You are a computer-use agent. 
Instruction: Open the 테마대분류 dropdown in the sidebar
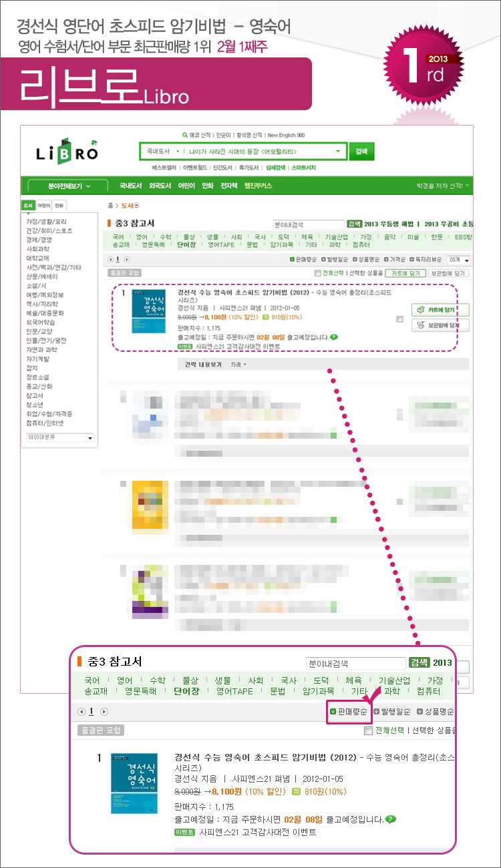[59, 438]
